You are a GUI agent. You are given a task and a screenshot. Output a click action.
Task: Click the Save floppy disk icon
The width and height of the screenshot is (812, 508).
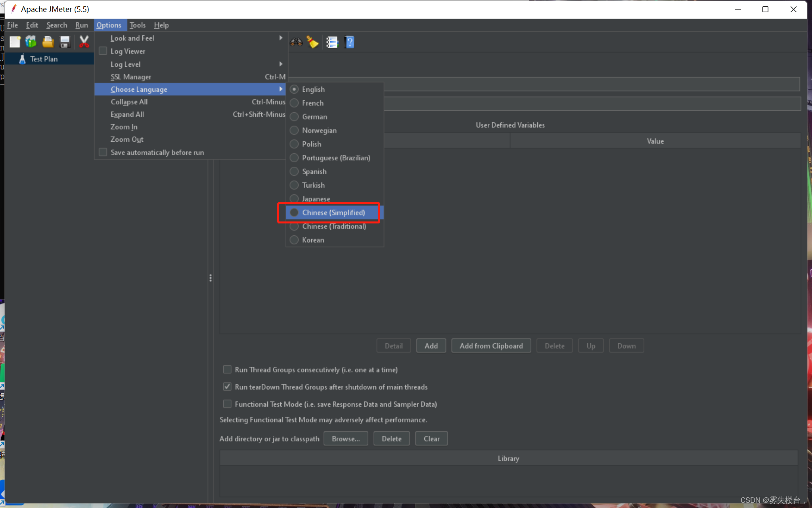(x=65, y=42)
